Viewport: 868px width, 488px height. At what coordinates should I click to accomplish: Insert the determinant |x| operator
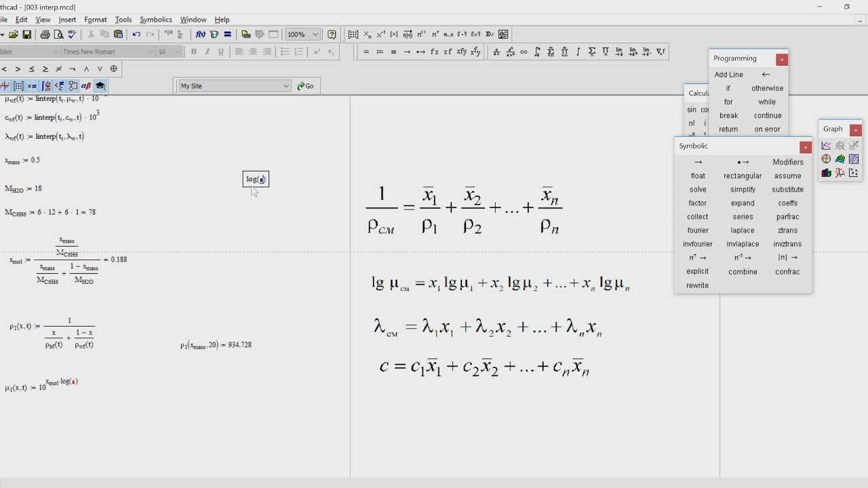point(394,35)
